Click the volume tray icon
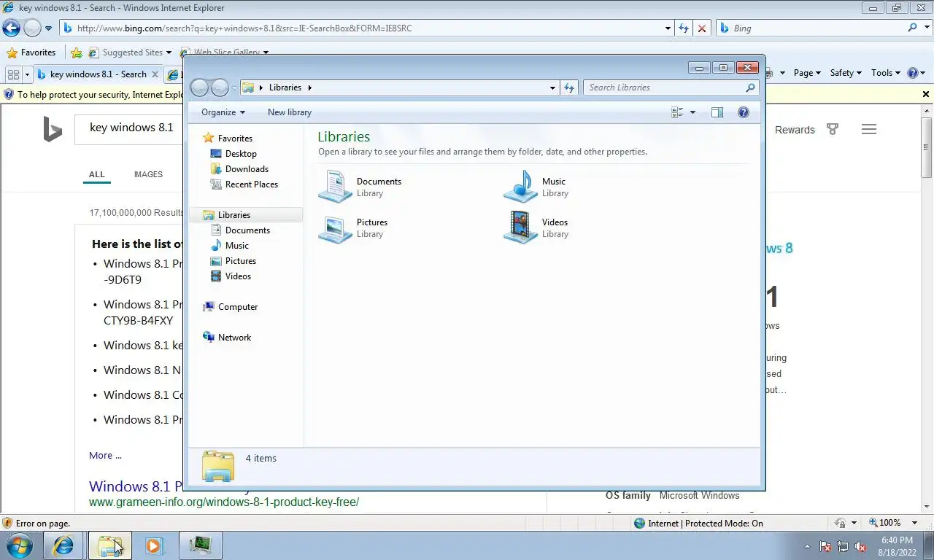Screen dimensions: 934x560 [860, 546]
